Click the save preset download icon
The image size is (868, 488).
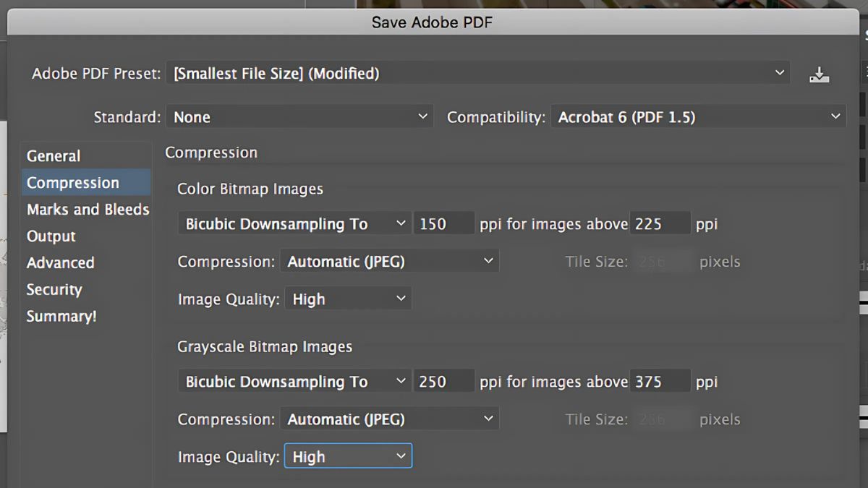tap(819, 74)
